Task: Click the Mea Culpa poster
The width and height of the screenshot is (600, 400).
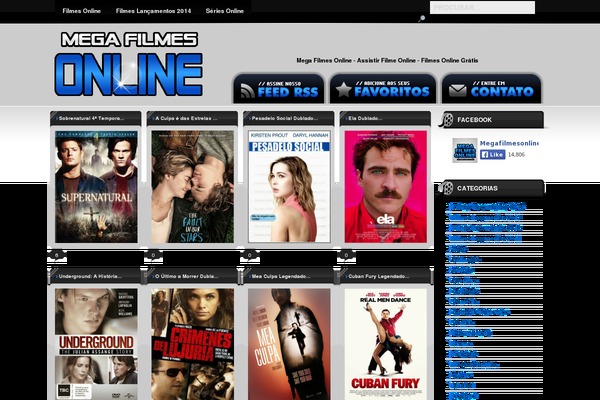Action: pos(289,344)
